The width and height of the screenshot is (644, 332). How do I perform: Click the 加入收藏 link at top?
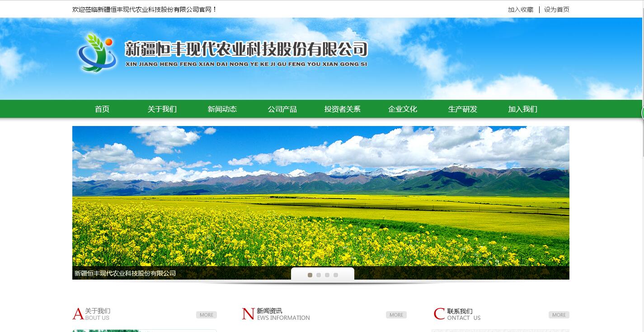521,9
